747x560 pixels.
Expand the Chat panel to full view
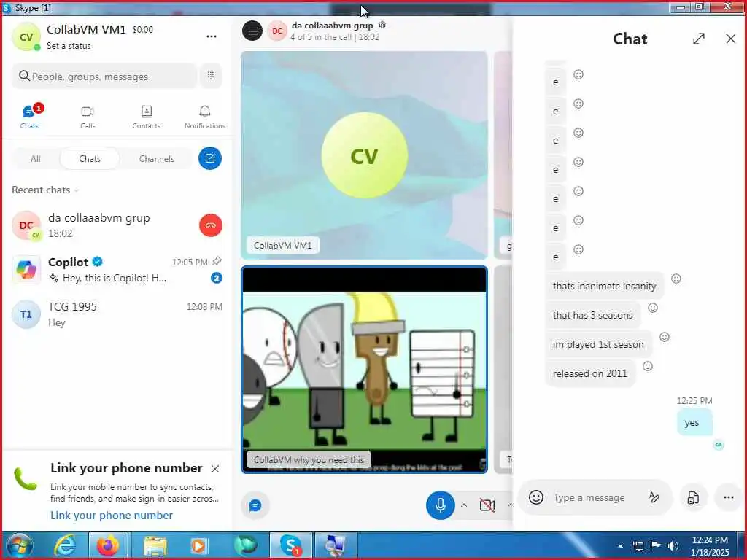click(x=698, y=39)
